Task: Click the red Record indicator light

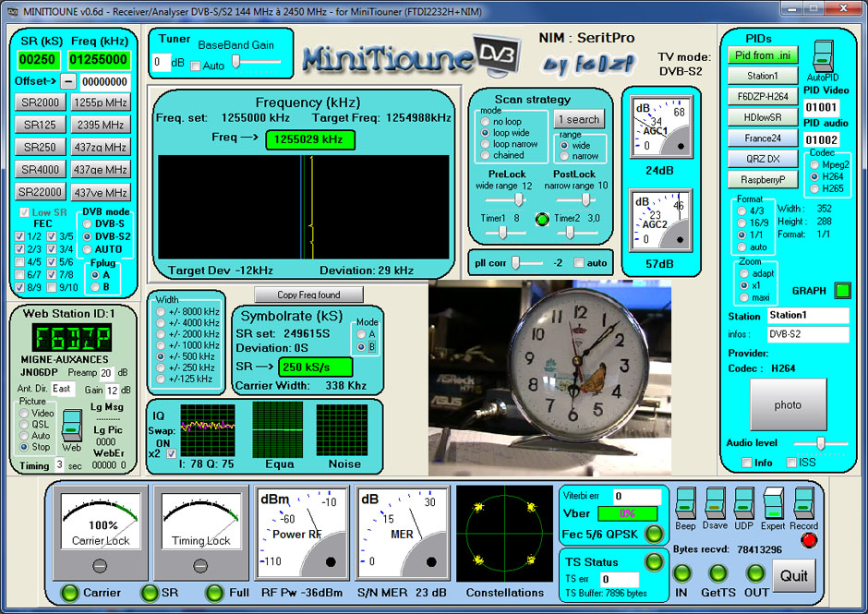Action: coord(809,540)
